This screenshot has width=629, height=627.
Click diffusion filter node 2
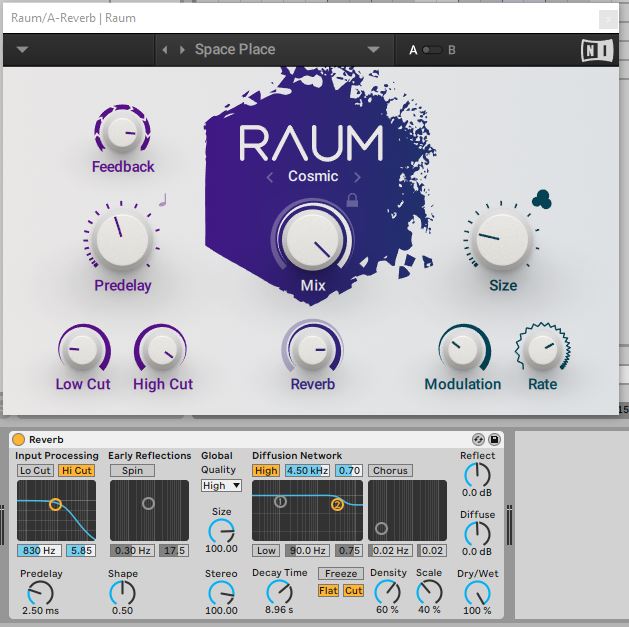point(338,505)
